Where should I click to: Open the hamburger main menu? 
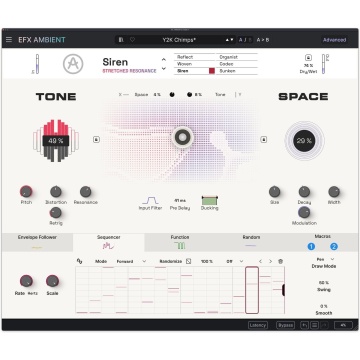(x=9, y=40)
